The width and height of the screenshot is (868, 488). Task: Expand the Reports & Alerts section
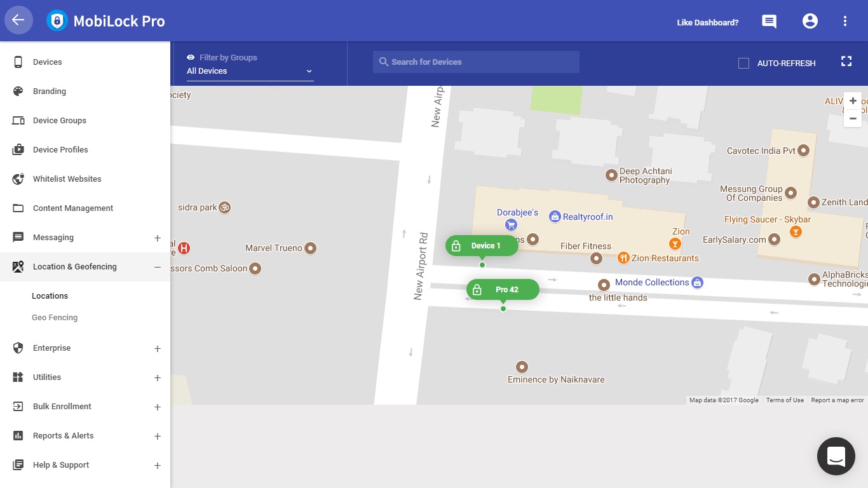pyautogui.click(x=158, y=436)
